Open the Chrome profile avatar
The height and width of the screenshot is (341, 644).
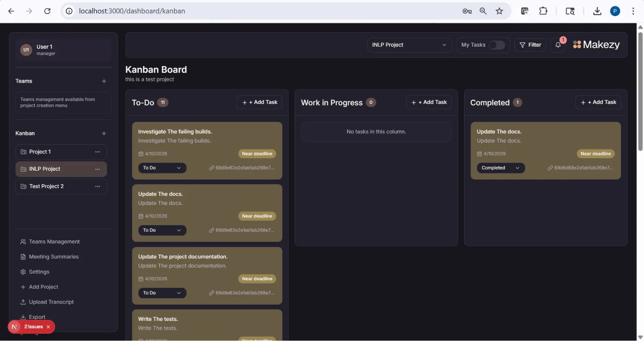coord(615,11)
